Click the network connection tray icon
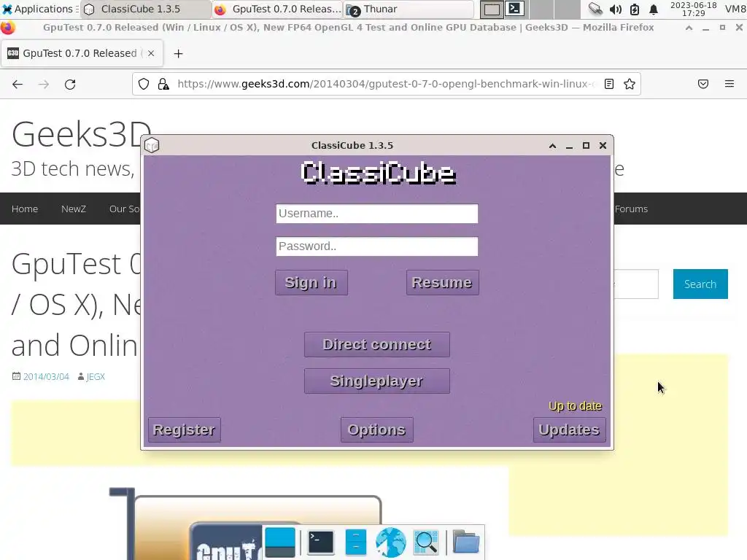Screen dimensions: 747x560 [x=595, y=9]
